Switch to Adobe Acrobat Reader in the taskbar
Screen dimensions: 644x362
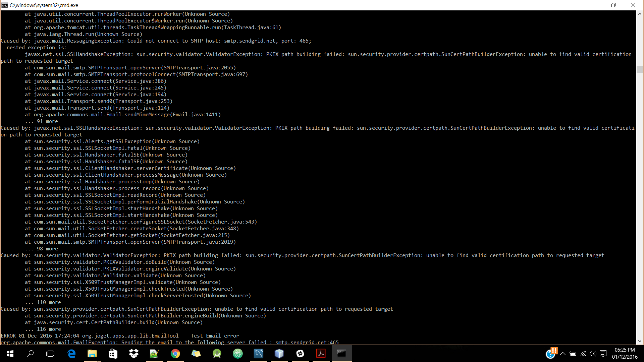321,354
